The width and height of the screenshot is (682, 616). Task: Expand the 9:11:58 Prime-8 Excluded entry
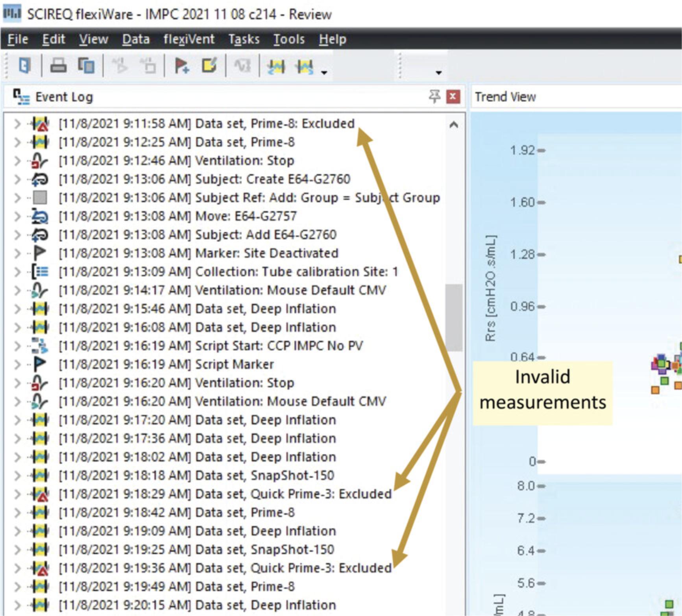tap(17, 124)
